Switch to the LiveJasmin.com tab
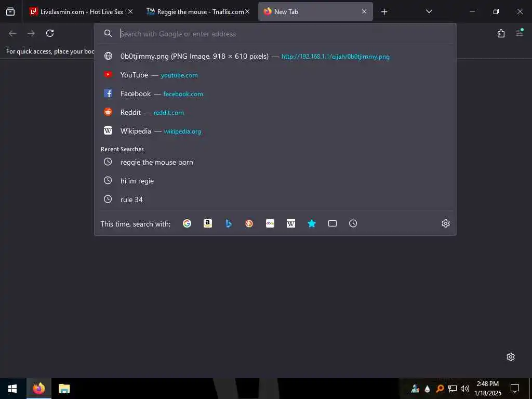Viewport: 532px width, 399px height. [81, 11]
